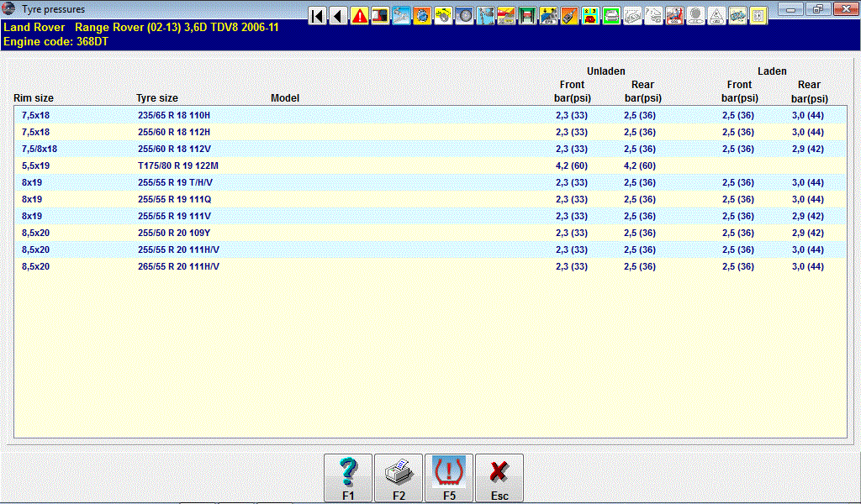The height and width of the screenshot is (504, 861).
Task: Click the previous (left arrow) toolbar icon
Action: (339, 16)
